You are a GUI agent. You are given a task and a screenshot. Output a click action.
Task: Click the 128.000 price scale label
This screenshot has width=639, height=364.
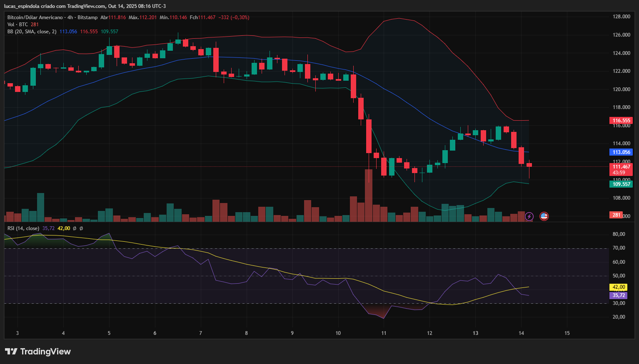[622, 17]
